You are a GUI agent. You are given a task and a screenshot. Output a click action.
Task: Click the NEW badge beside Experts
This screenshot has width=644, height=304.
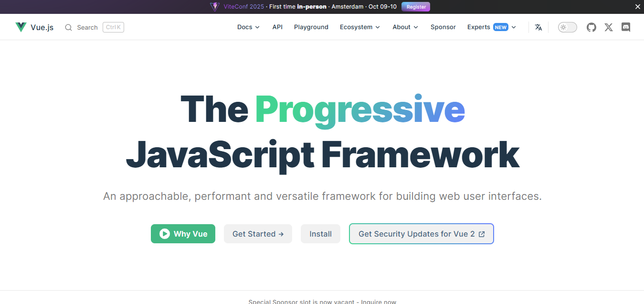coord(501,27)
